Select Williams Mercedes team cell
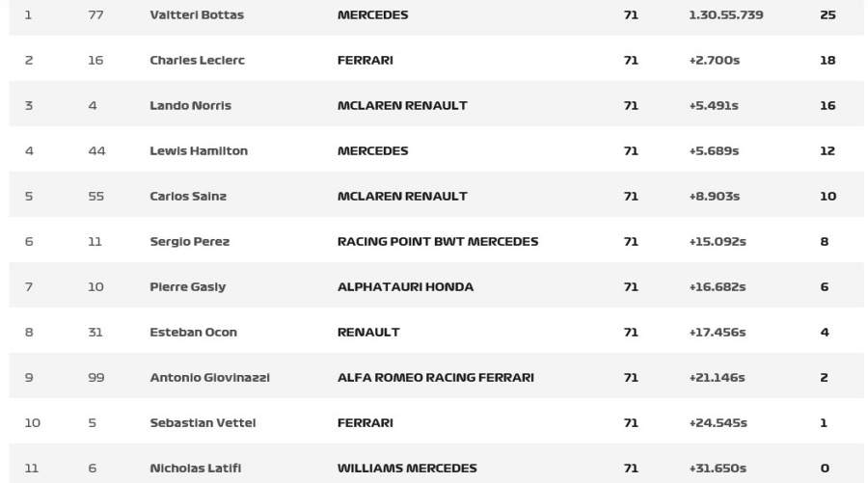The height and width of the screenshot is (483, 868). click(407, 469)
